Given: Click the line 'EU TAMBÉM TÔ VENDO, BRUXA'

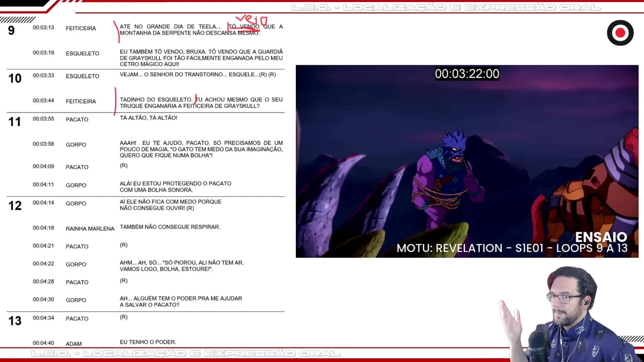Looking at the screenshot, I should click(201, 58).
